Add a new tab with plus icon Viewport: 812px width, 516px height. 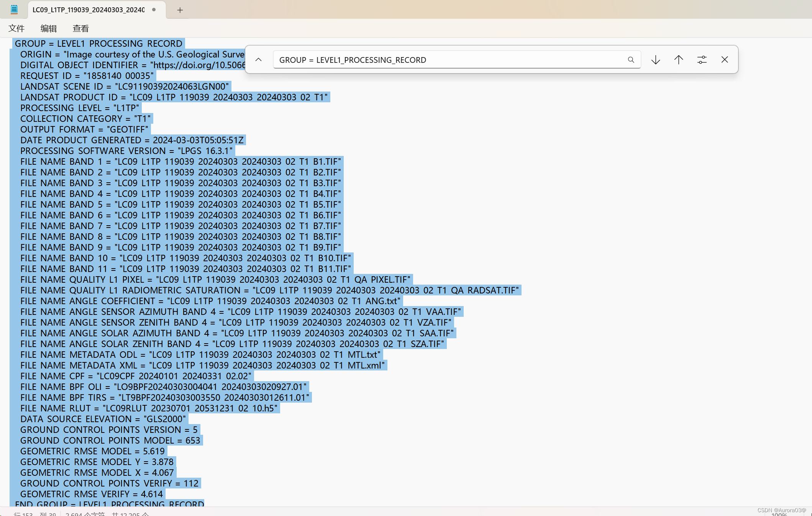(x=180, y=10)
